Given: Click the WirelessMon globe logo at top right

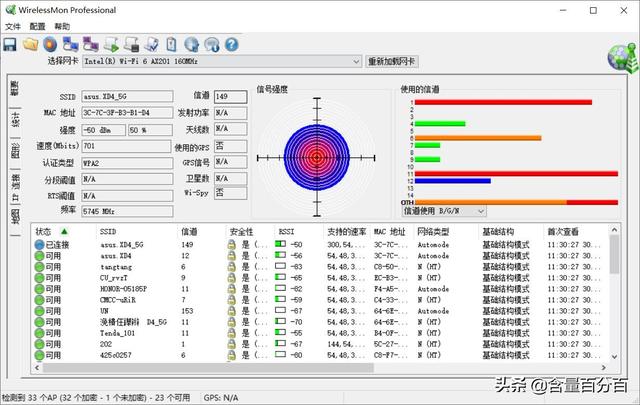Looking at the screenshot, I should coord(622,57).
